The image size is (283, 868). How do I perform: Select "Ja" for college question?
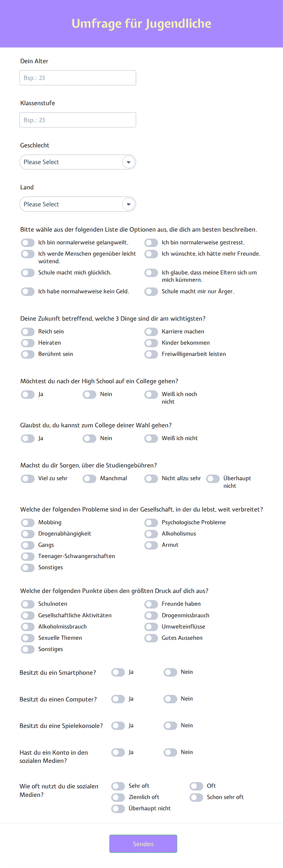[x=27, y=394]
